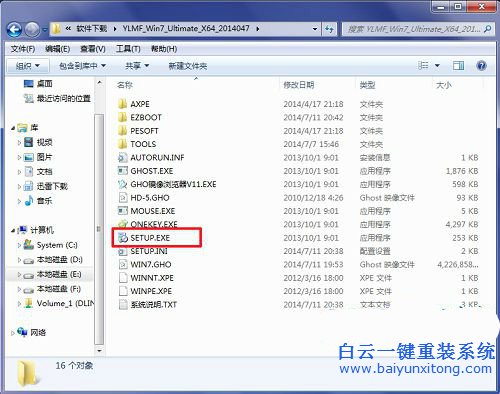The image size is (500, 394).
Task: Select the PESOFT folder icon
Action: [123, 130]
